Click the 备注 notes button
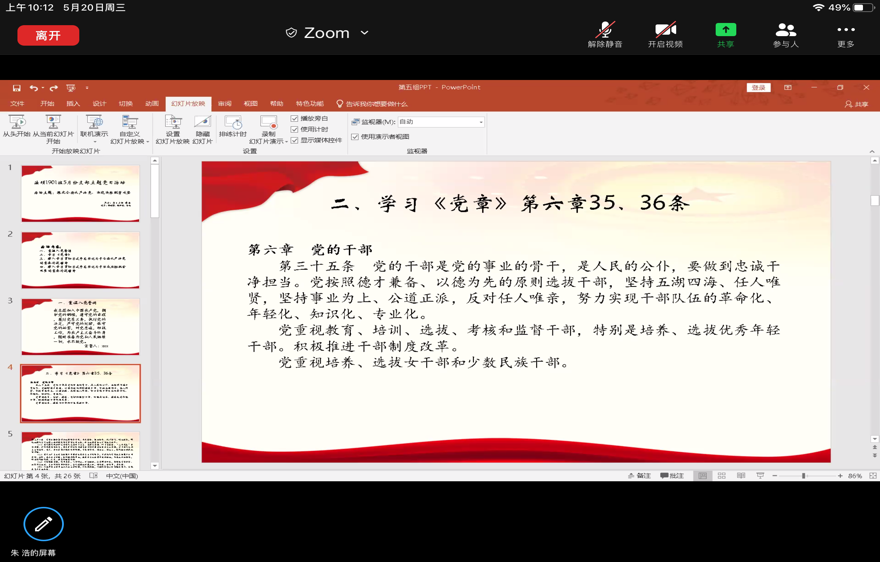 tap(639, 476)
